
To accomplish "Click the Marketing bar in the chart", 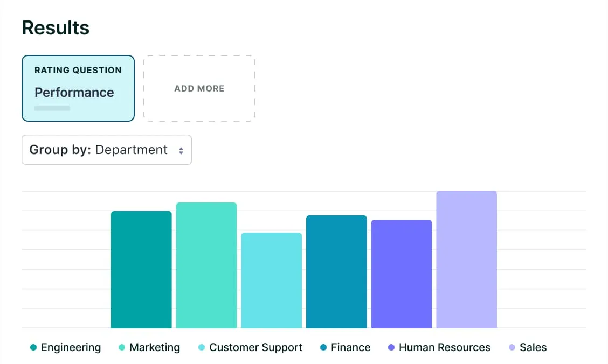I will click(206, 265).
